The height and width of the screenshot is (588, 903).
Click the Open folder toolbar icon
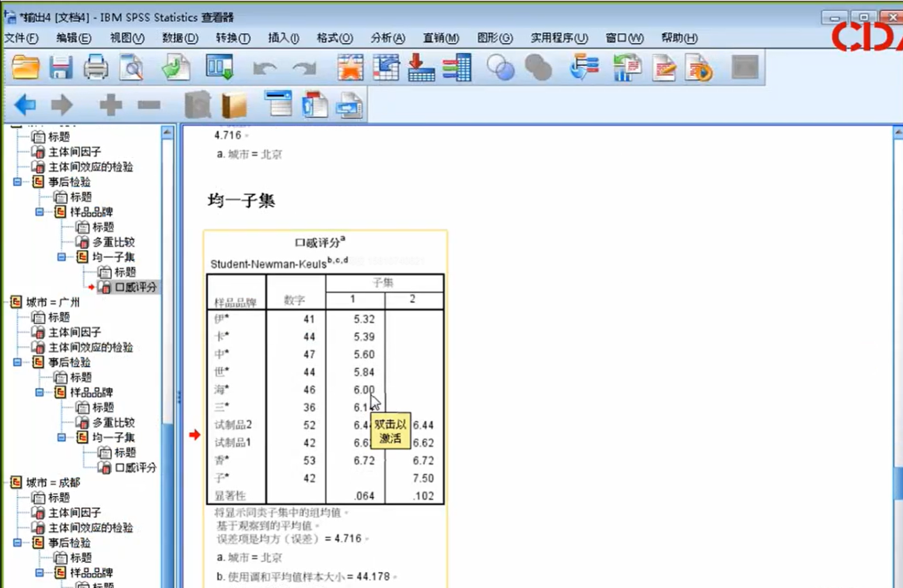pyautogui.click(x=26, y=68)
